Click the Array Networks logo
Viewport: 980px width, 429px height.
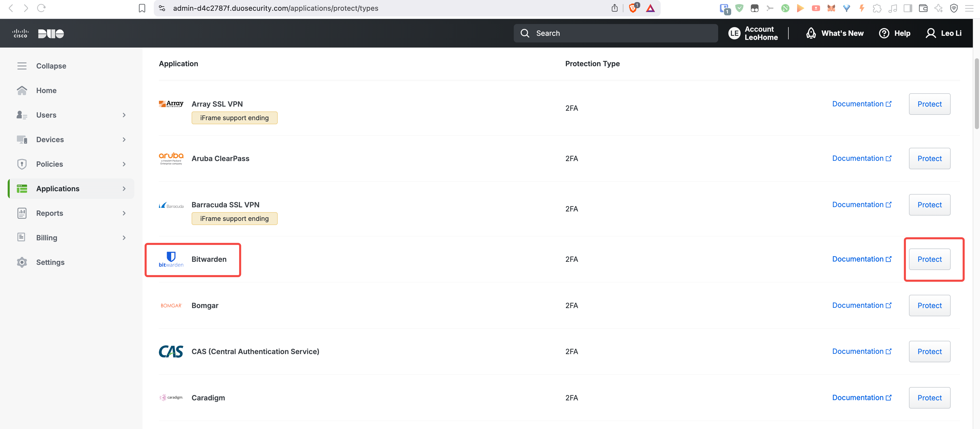click(x=171, y=104)
